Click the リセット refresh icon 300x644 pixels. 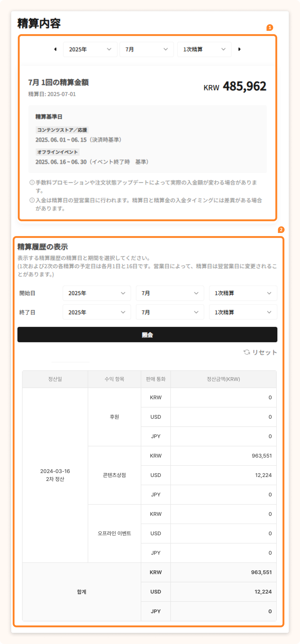[247, 352]
